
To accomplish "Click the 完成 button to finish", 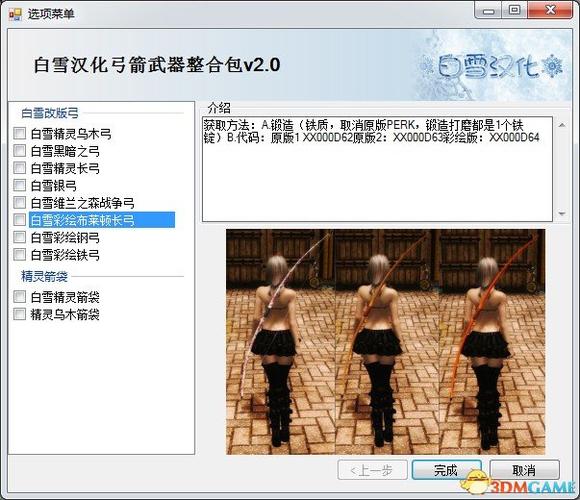I will pyautogui.click(x=446, y=470).
